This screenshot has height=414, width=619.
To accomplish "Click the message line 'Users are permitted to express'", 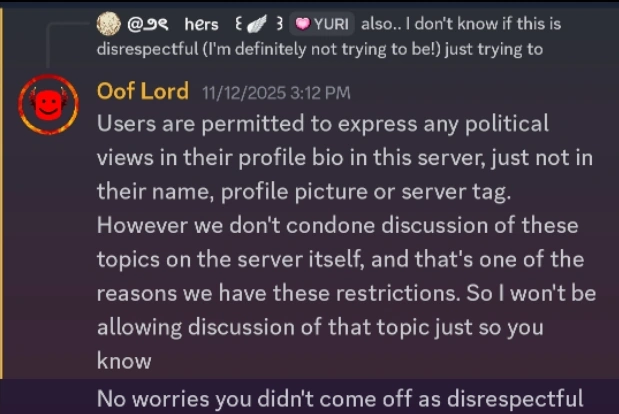I will (323, 124).
